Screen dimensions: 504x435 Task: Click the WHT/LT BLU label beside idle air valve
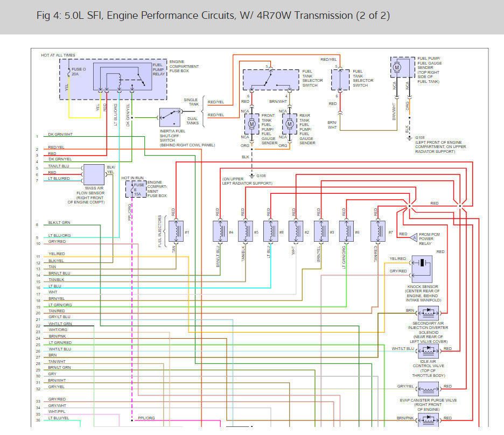pos(403,348)
